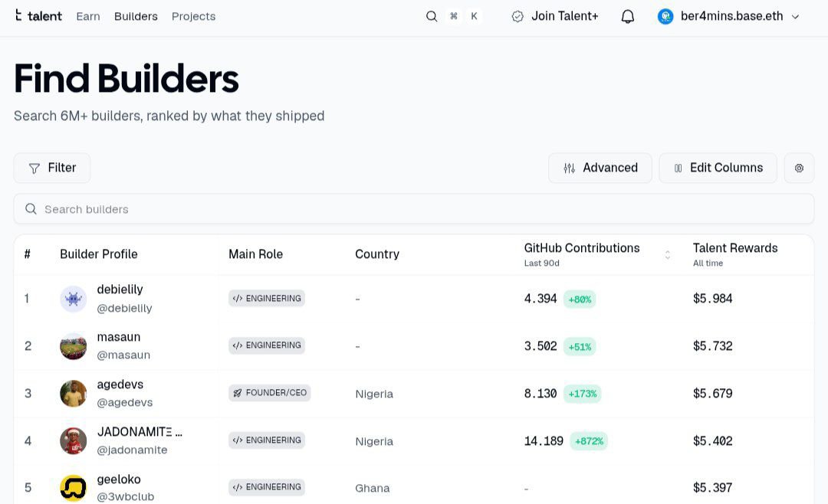This screenshot has height=504, width=828.
Task: Click agedevs' avatar picture
Action: (74, 394)
